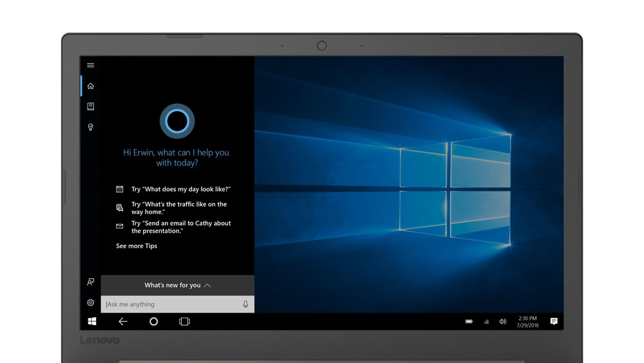Open the "See more Tips" link

tap(137, 246)
